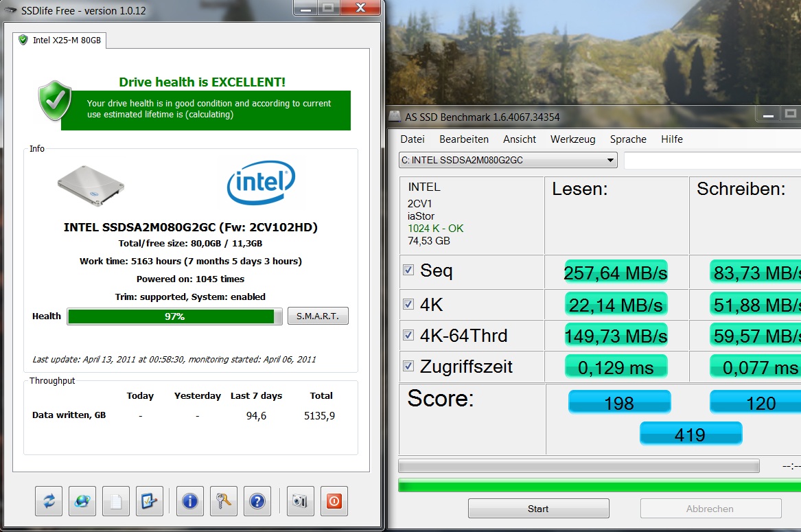801x532 pixels.
Task: Toggle the 4K-64Thrd test checkbox
Action: tap(408, 335)
